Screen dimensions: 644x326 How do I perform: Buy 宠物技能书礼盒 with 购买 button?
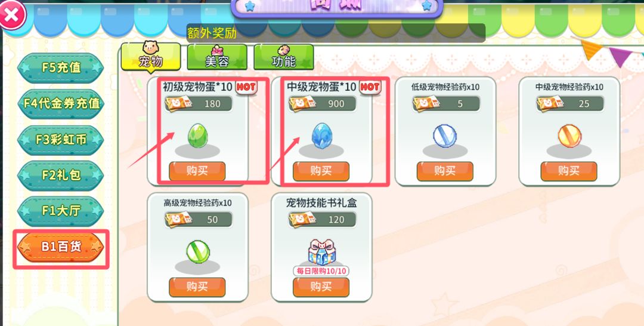(x=321, y=287)
